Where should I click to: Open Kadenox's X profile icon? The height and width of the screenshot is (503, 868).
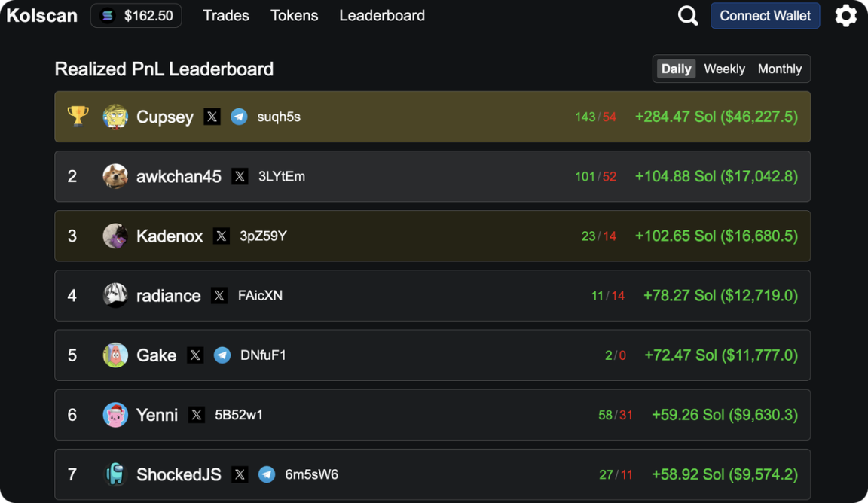222,236
